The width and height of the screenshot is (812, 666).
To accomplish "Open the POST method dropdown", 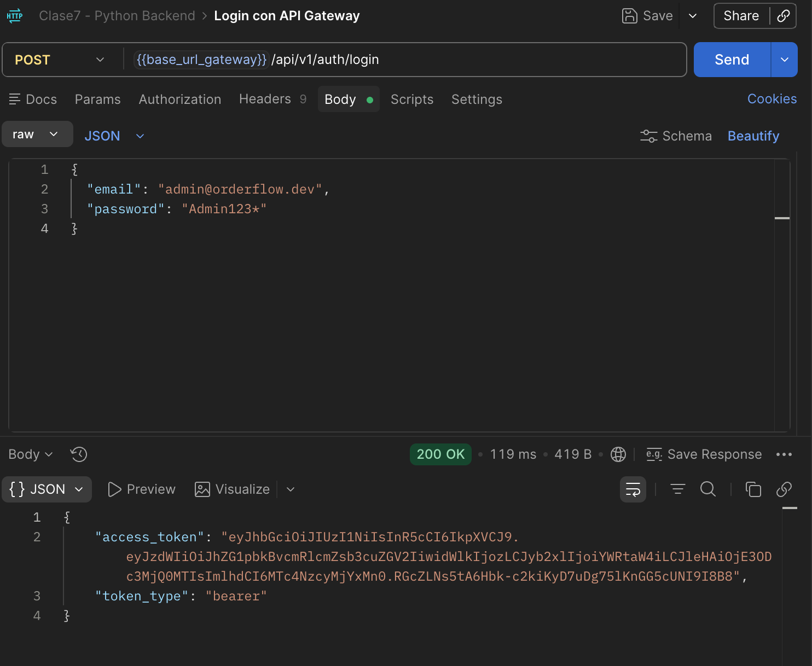I will [x=60, y=60].
